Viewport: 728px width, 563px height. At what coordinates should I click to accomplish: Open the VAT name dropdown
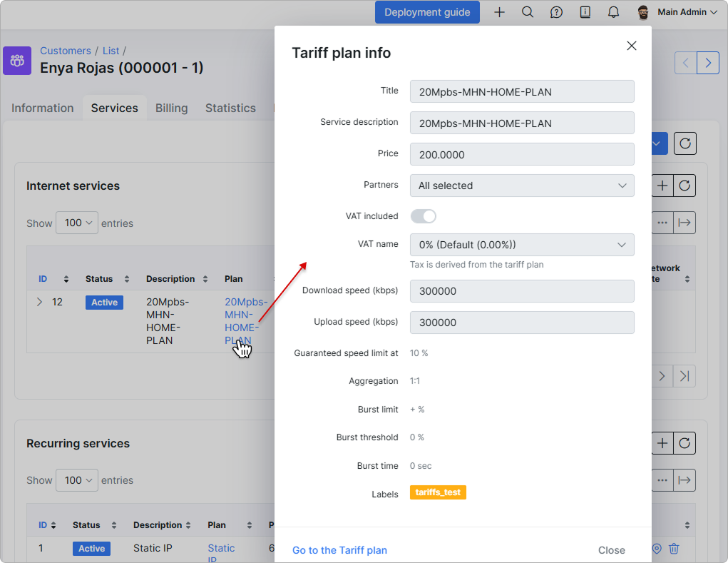(x=522, y=245)
